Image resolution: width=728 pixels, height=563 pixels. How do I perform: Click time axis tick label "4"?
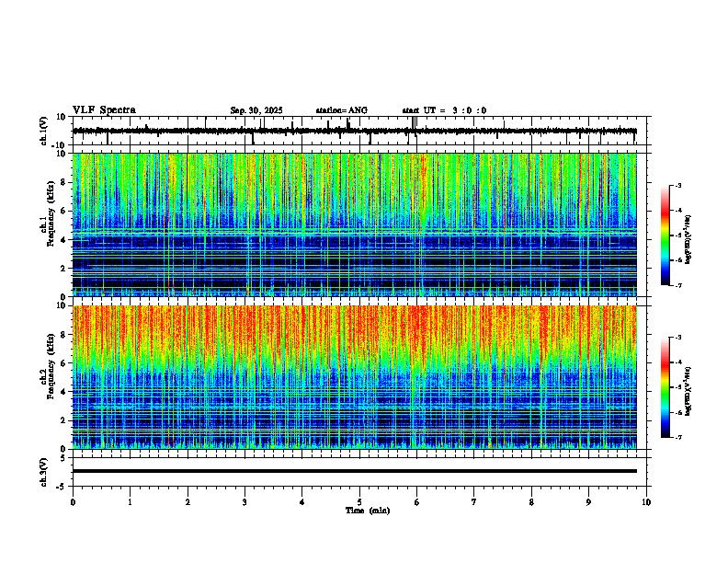(x=302, y=502)
